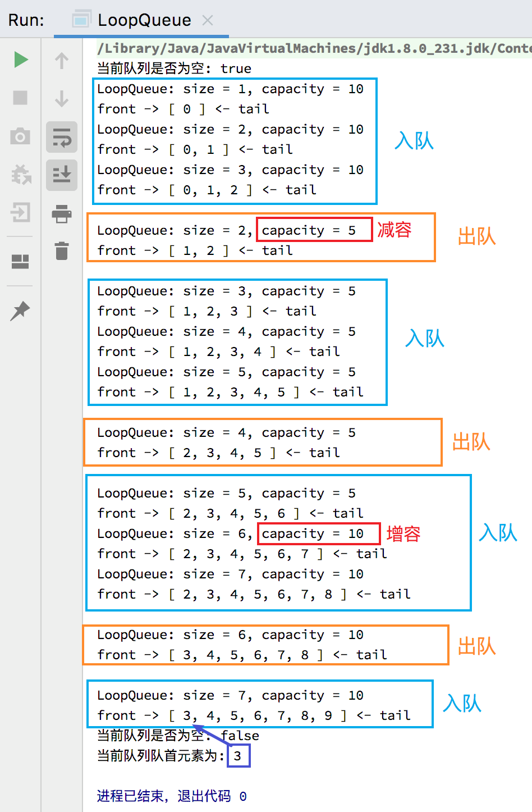
Task: Click the Print console output icon
Action: (62, 213)
